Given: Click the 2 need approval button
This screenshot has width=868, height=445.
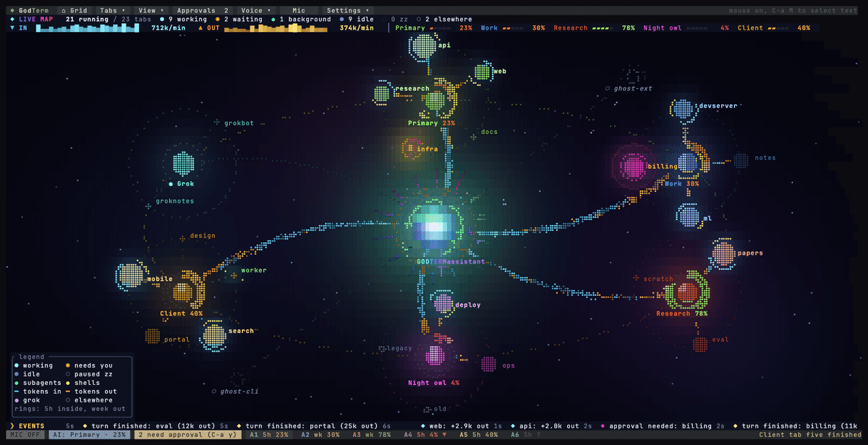Looking at the screenshot, I should click(187, 435).
